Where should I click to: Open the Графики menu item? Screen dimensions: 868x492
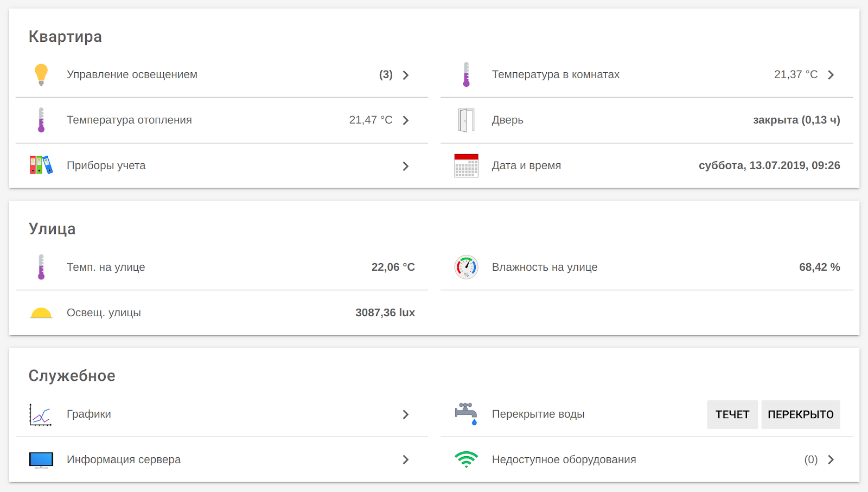[89, 414]
